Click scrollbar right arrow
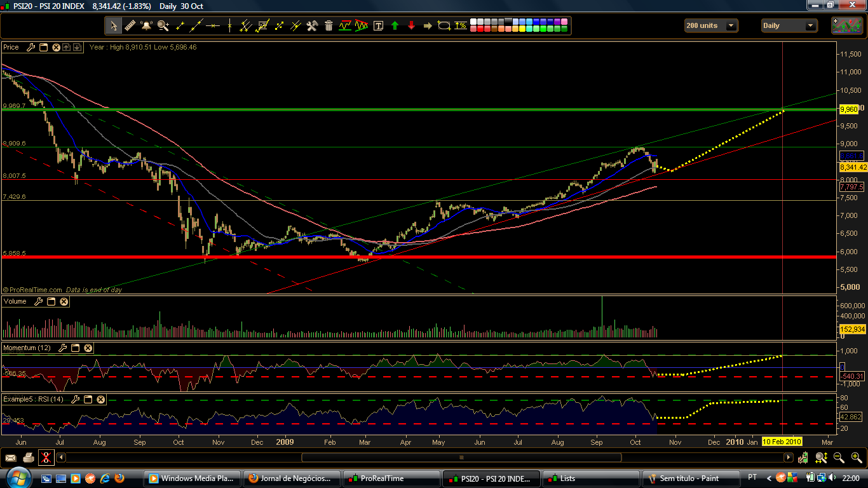 coord(789,457)
